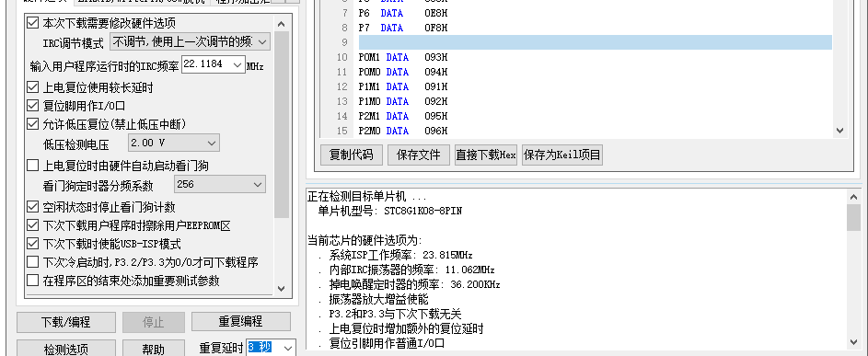Click the '重复延时' label
The image size is (868, 356).
click(x=221, y=348)
